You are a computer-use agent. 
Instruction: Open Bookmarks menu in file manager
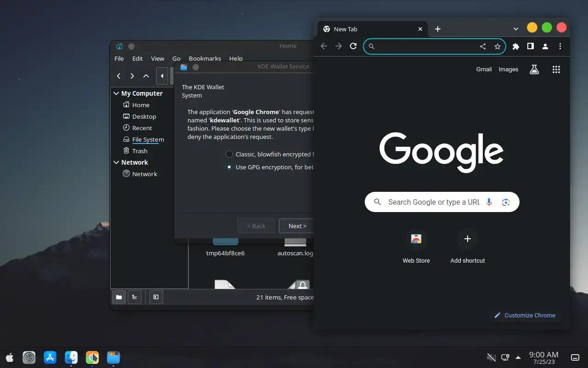tap(205, 58)
